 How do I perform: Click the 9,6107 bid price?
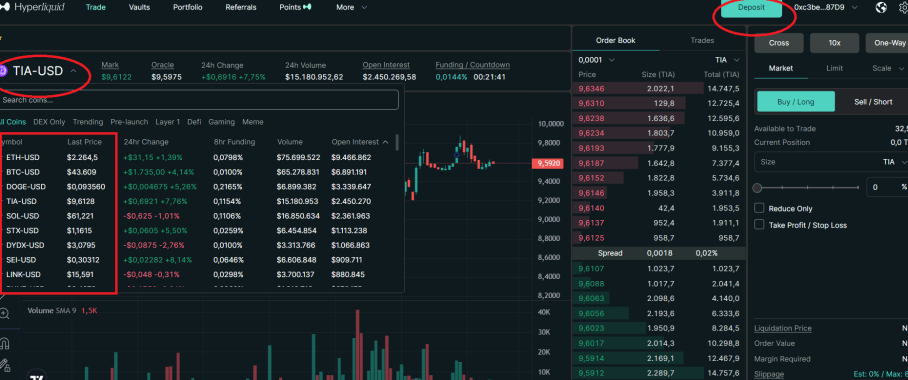coord(591,268)
